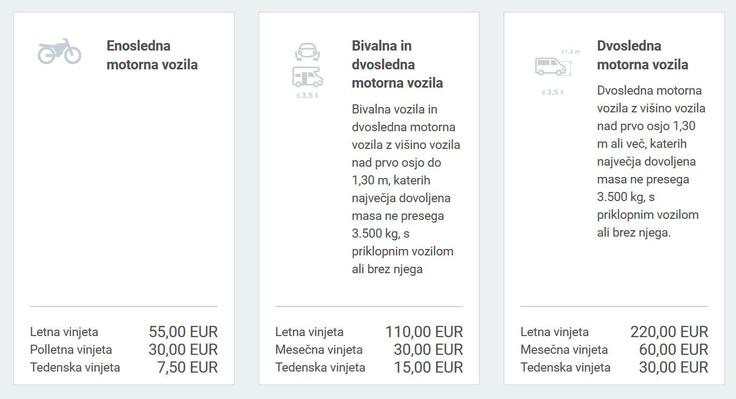
Task: Select Letna vinjeta priced 110,00 EUR
Action: [369, 332]
